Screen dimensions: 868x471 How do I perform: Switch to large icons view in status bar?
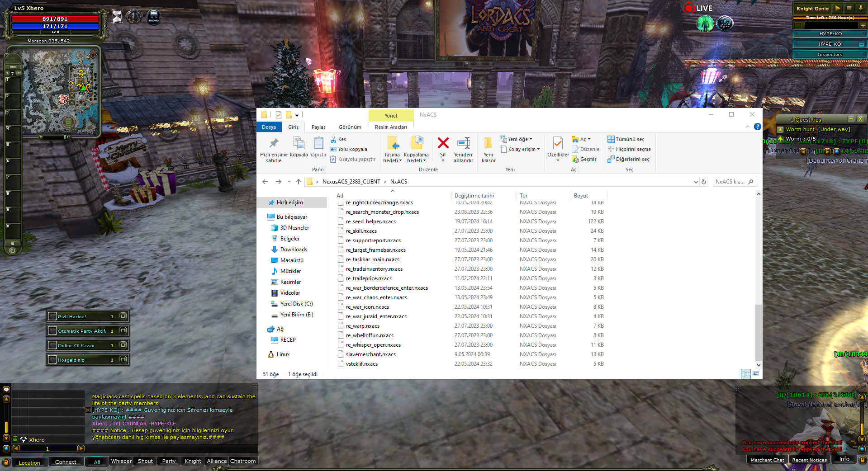pos(756,374)
